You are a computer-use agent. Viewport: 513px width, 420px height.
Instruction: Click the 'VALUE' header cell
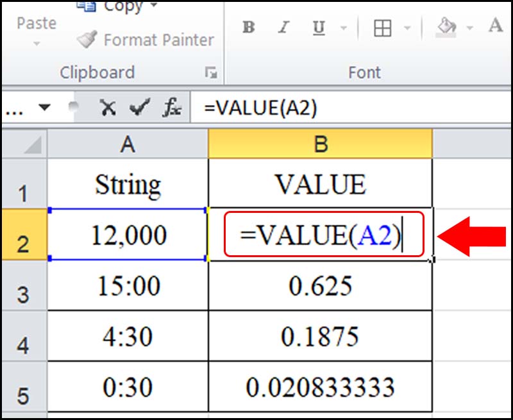320,183
